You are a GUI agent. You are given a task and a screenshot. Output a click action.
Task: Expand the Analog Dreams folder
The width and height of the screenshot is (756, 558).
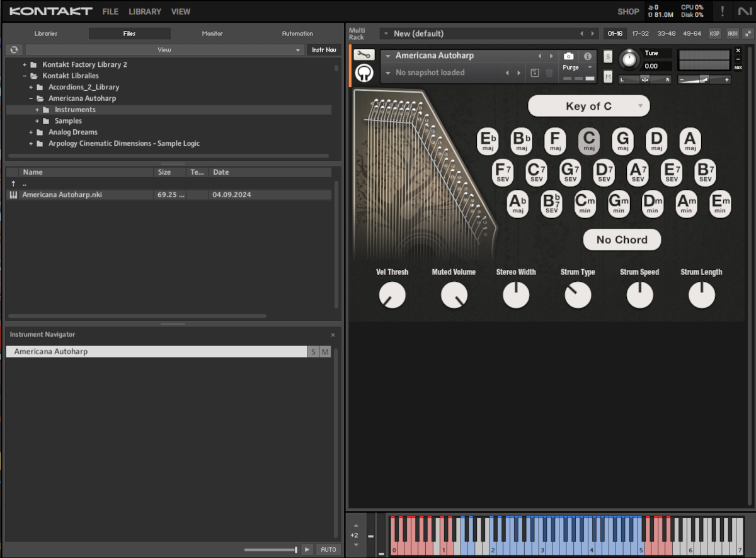(31, 132)
